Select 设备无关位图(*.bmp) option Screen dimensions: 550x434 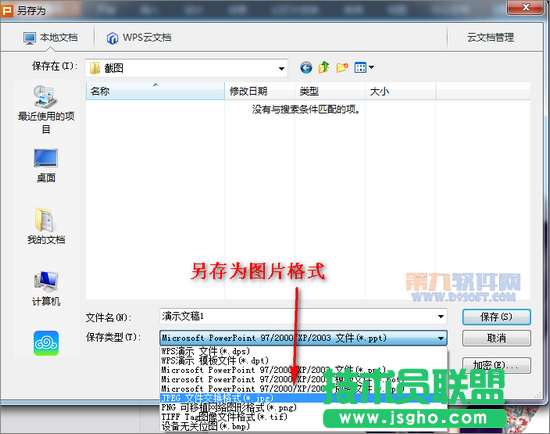(303, 426)
